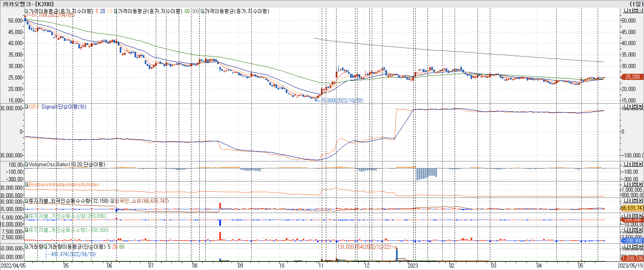The image size is (644, 270).
Task: Click the red 25,200 current price tag
Action: point(632,77)
